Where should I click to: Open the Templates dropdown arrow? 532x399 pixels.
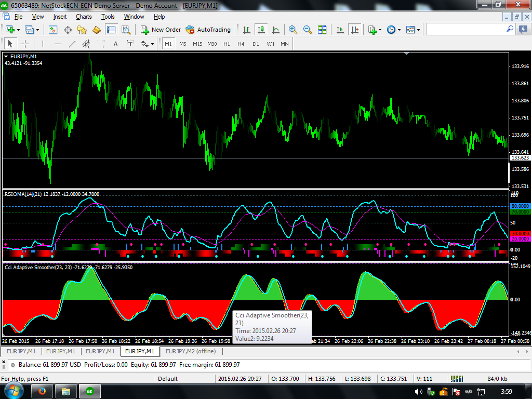(x=418, y=30)
